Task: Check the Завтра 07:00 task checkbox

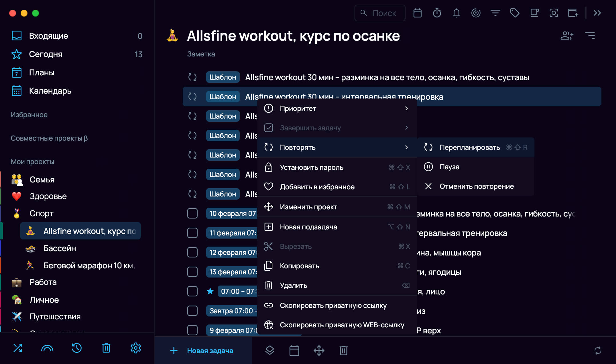Action: pos(192,311)
